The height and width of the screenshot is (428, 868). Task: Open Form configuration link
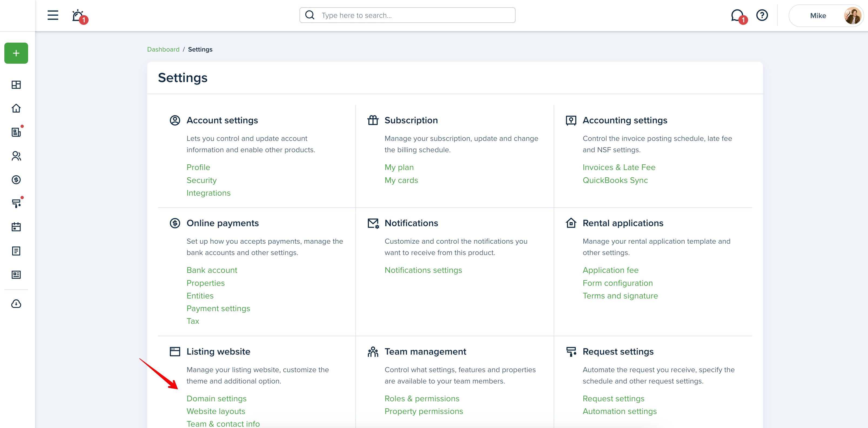click(618, 283)
